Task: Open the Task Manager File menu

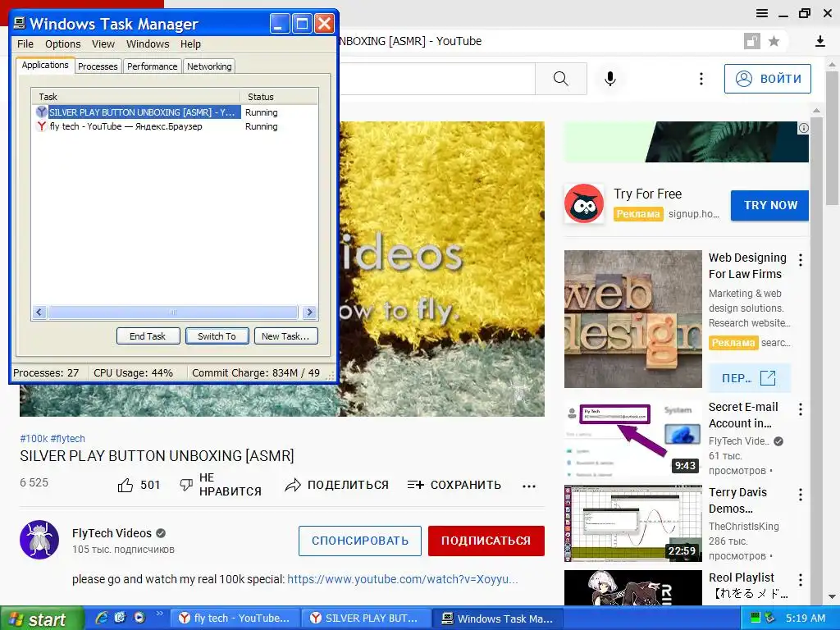Action: point(25,44)
